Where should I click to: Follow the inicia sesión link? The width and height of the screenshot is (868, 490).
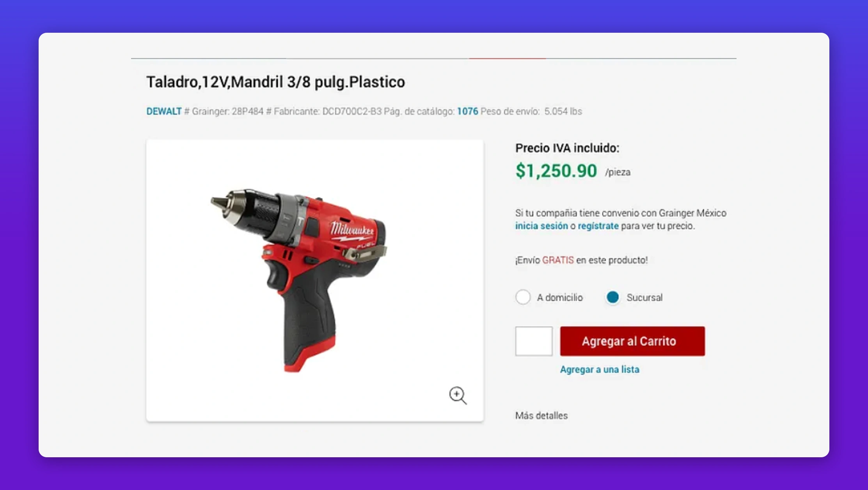[541, 226]
